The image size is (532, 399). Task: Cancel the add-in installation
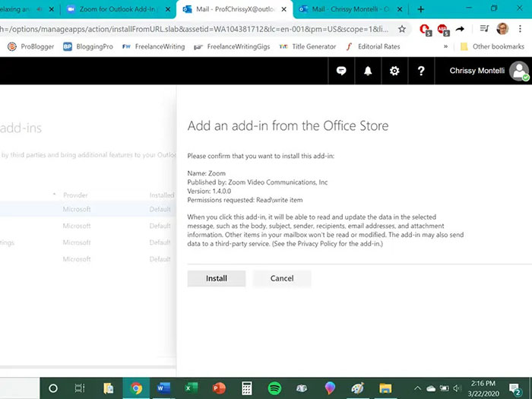tap(282, 278)
